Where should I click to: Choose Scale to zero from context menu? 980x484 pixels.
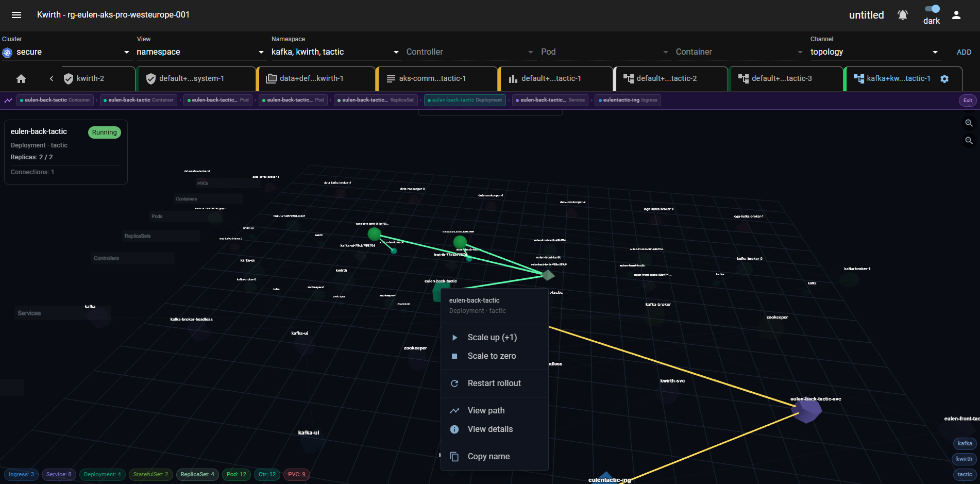tap(495, 356)
